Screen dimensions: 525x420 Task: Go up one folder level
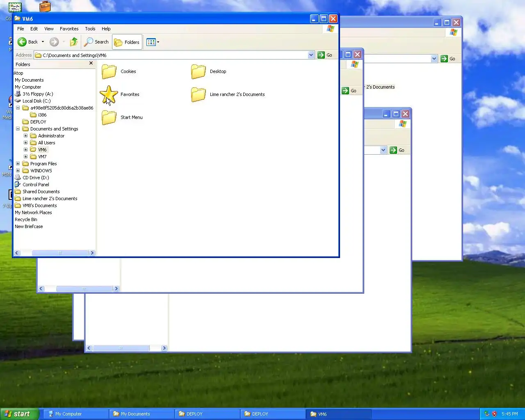coord(74,42)
